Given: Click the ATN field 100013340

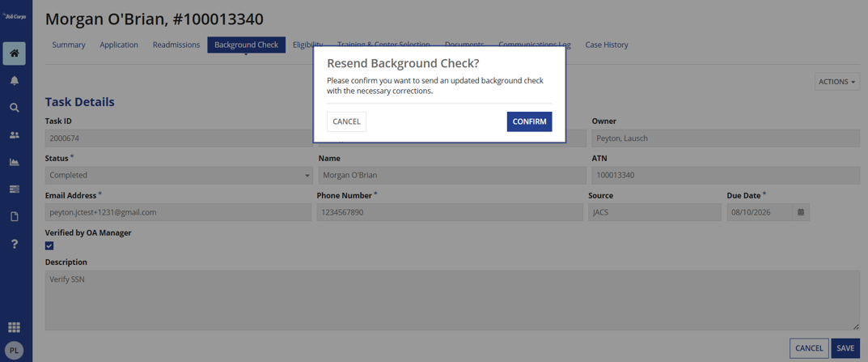Looking at the screenshot, I should click(726, 175).
